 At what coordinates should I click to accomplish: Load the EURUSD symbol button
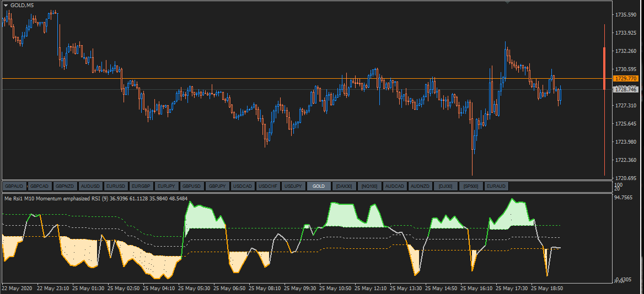pos(116,186)
